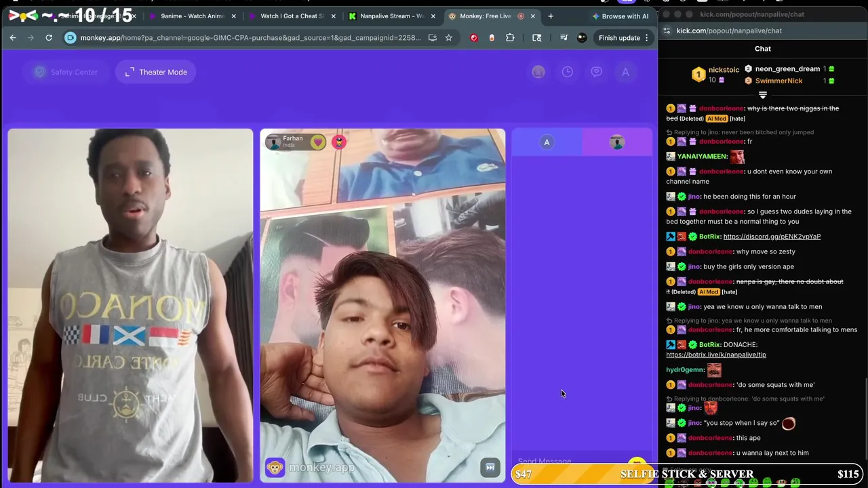The height and width of the screenshot is (488, 868).
Task: Click the 'Replying to jino: never been bitched' line
Action: pos(739,132)
